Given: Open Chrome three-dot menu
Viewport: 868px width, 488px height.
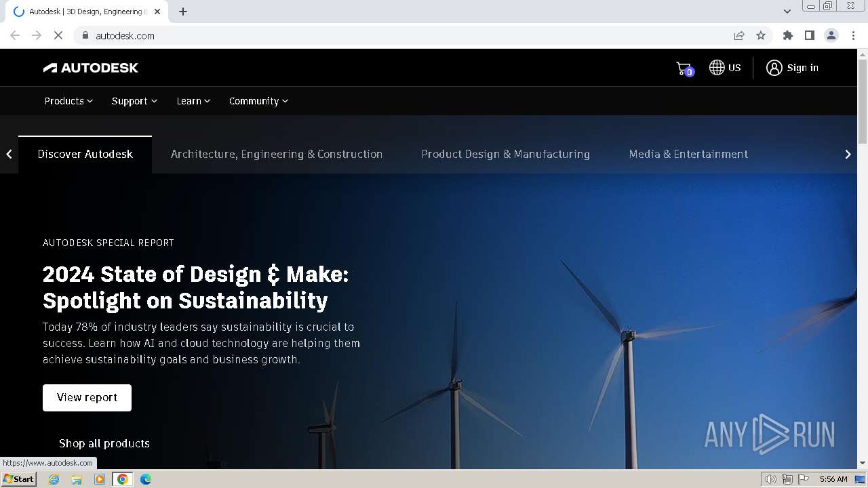Looking at the screenshot, I should 853,35.
